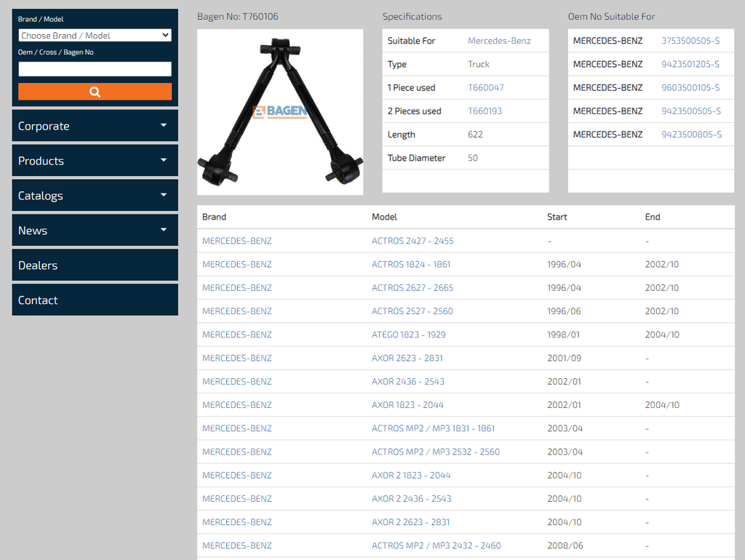Focus the Oem / Cross / Bagen No field
The image size is (745, 560).
[x=95, y=69]
